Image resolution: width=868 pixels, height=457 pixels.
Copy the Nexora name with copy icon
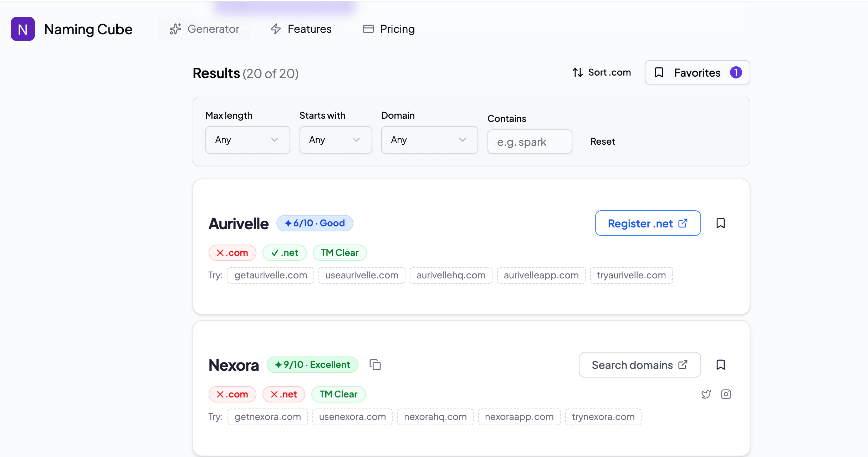pos(375,365)
